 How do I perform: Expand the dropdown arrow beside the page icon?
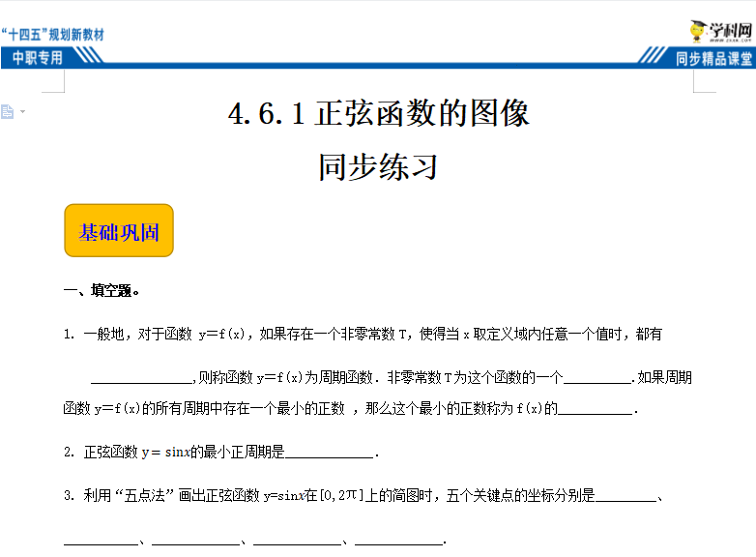(x=22, y=112)
